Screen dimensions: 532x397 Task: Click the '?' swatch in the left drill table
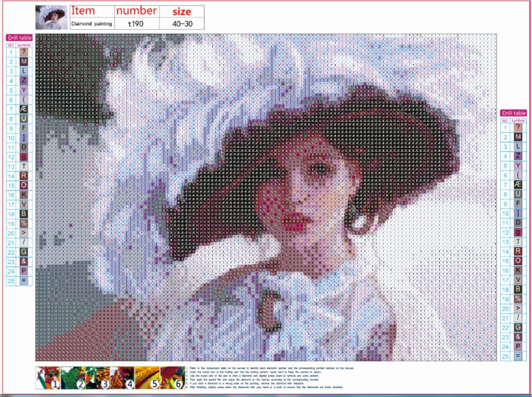[24, 52]
